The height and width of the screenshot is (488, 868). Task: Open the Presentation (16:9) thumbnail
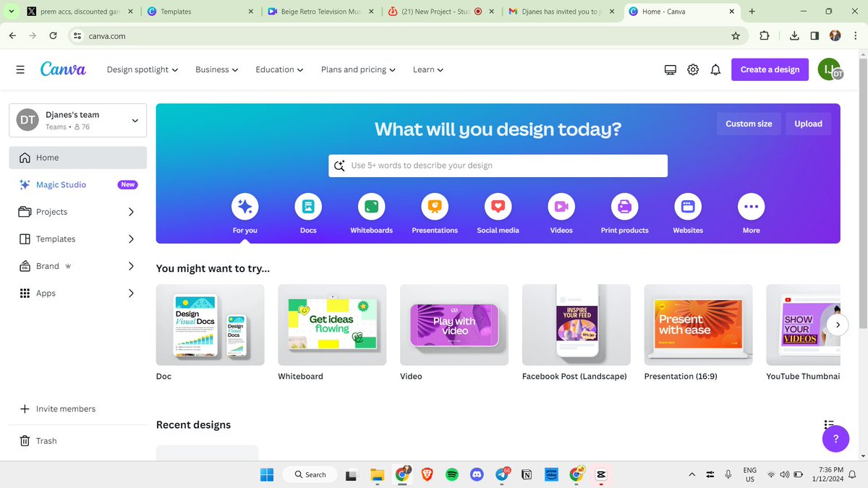[x=699, y=325]
